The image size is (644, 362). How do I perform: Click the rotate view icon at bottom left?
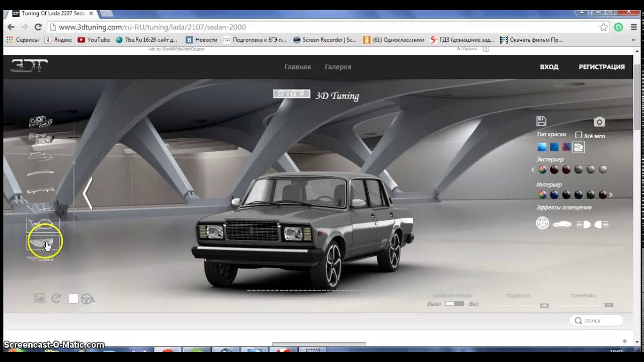(x=56, y=299)
